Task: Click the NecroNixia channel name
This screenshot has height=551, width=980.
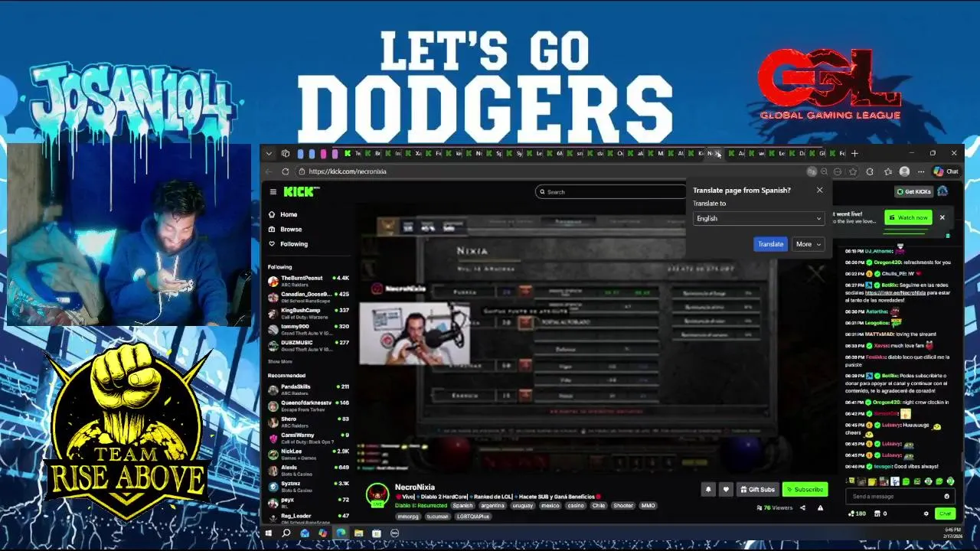Action: 415,487
